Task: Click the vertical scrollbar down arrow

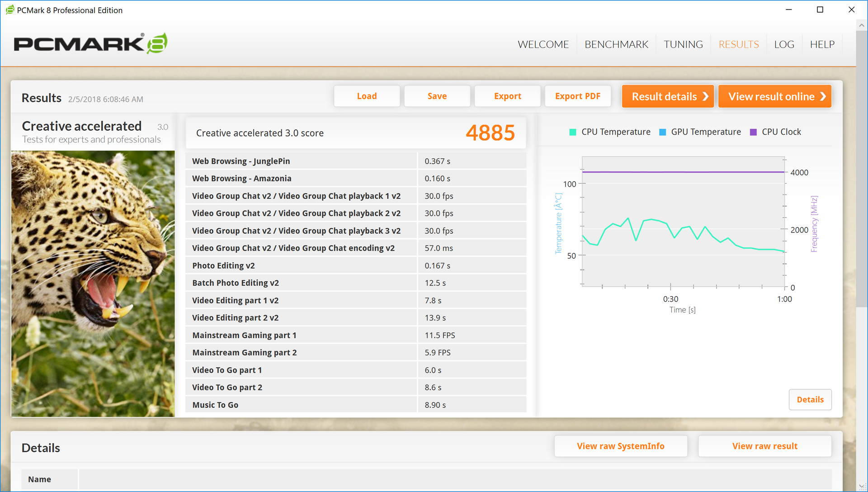Action: pyautogui.click(x=862, y=486)
